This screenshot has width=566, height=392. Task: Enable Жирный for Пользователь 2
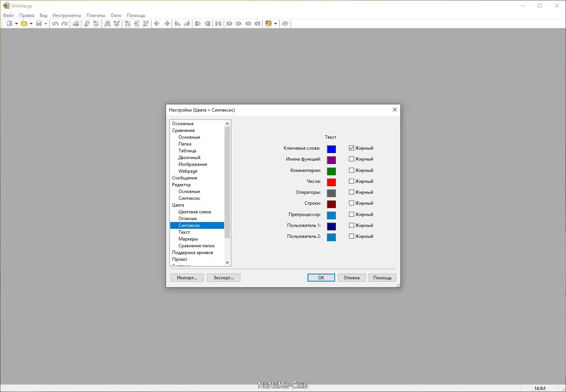tap(351, 236)
